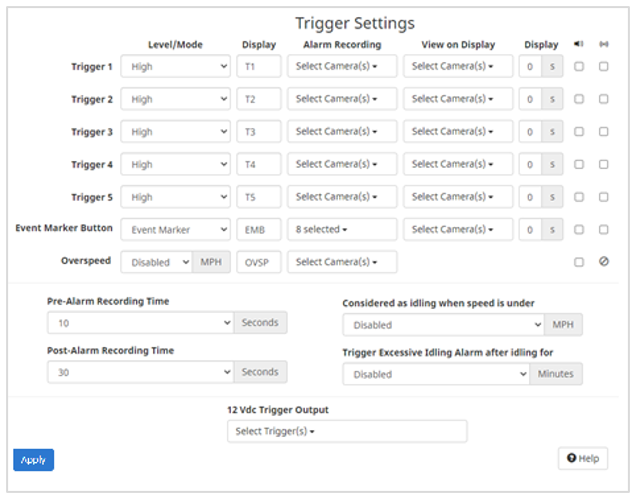Image resolution: width=634 pixels, height=496 pixels.
Task: Click the Trigger 5 display name field T5
Action: point(258,197)
